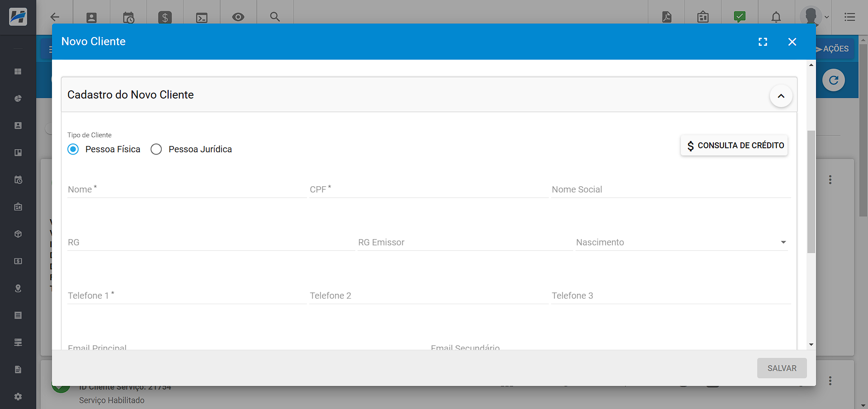
Task: Open the location pin icon in sidebar
Action: click(x=18, y=288)
